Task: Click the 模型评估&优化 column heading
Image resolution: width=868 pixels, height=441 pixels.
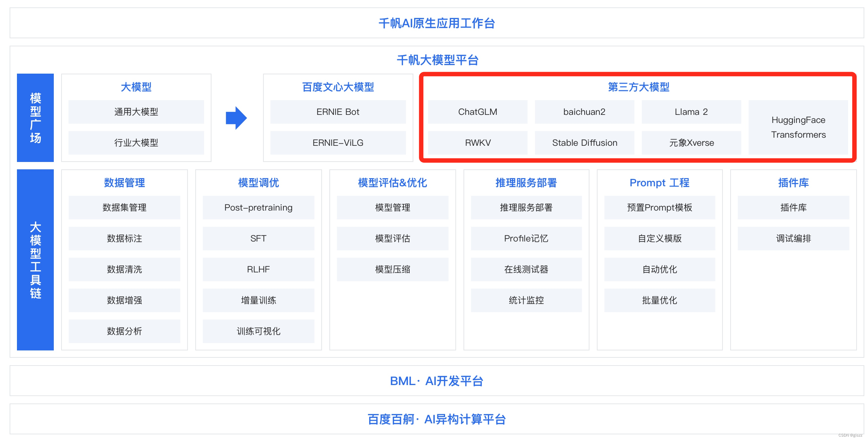Action: (392, 183)
